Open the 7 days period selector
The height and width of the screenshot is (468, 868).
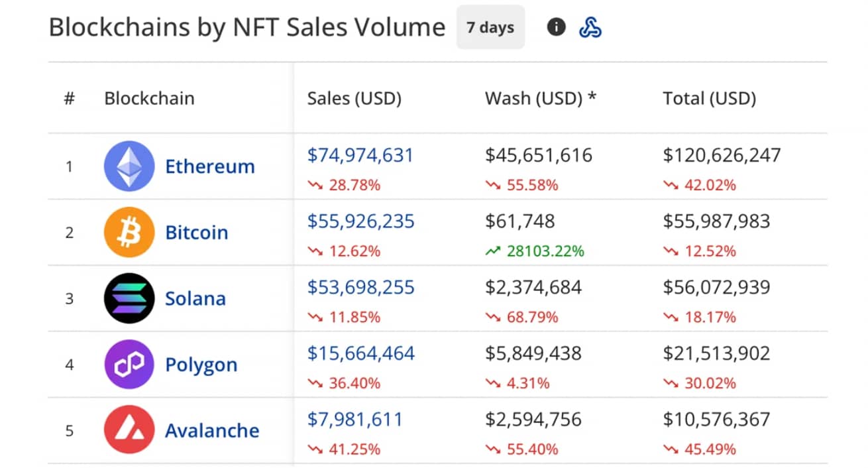pyautogui.click(x=490, y=27)
